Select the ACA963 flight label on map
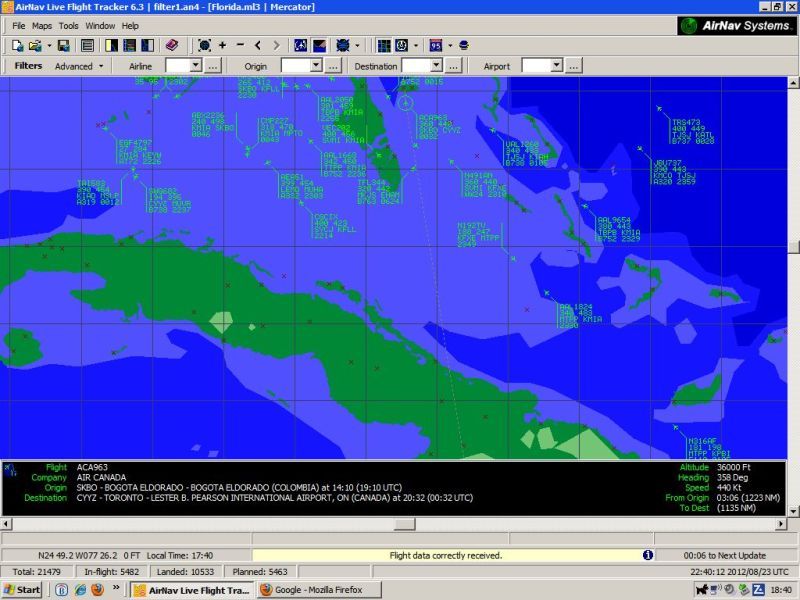This screenshot has width=800, height=600. [x=433, y=117]
